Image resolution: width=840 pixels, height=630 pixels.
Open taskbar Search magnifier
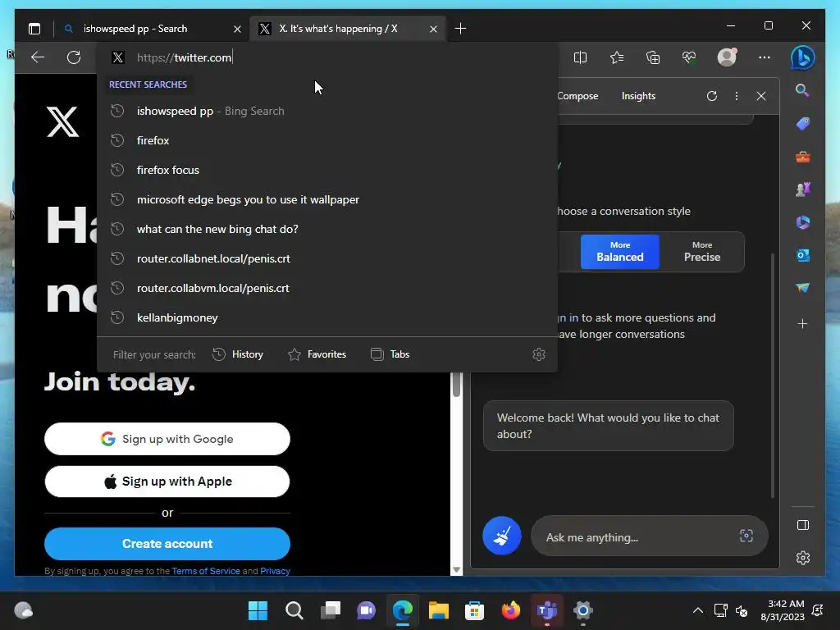point(294,610)
